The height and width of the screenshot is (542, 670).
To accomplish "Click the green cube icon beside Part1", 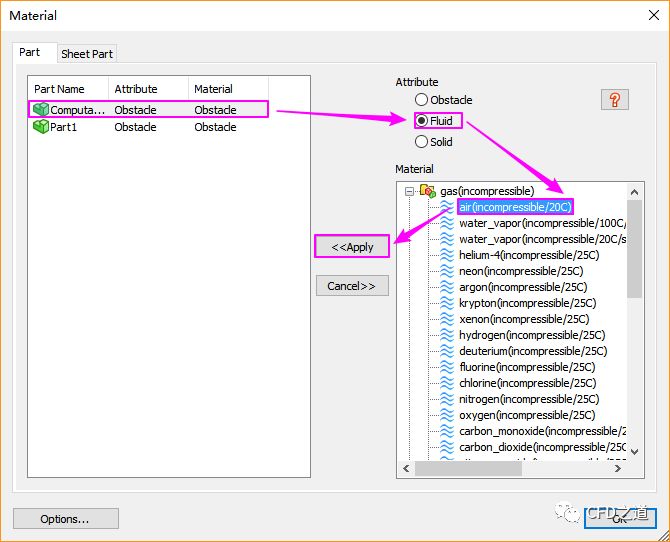I will [41, 127].
